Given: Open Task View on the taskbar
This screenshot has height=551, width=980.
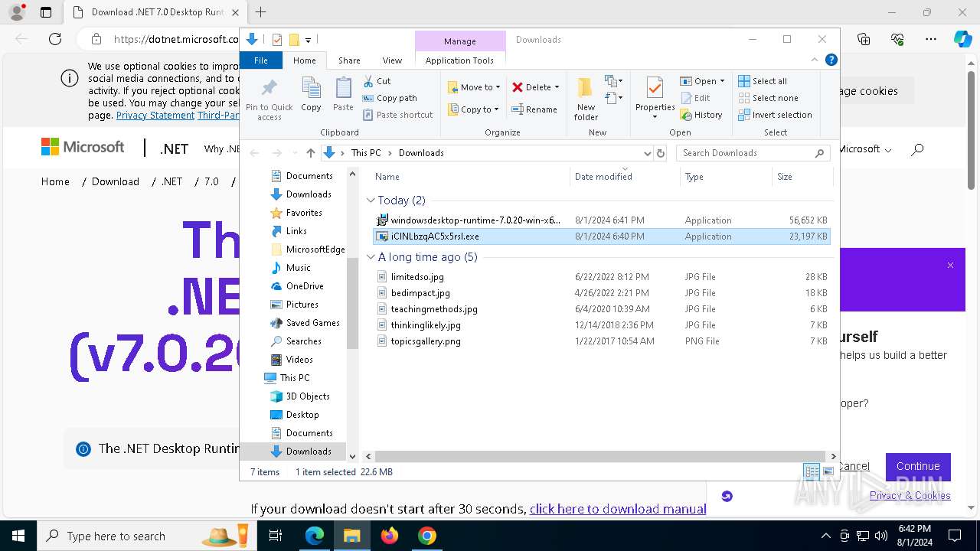Looking at the screenshot, I should [276, 536].
